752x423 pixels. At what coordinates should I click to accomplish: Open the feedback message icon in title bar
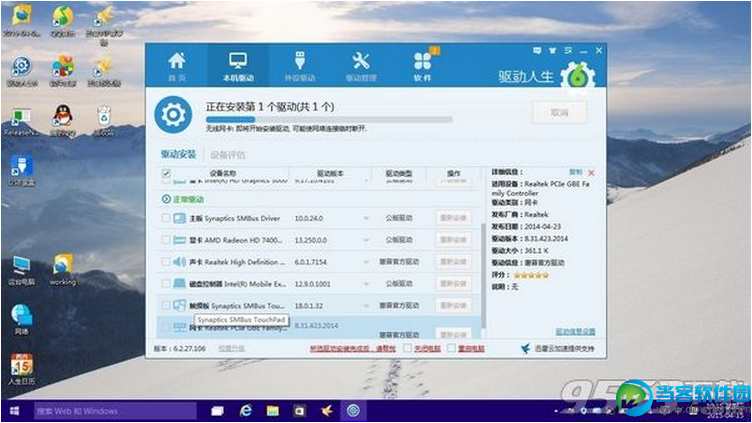[x=537, y=50]
